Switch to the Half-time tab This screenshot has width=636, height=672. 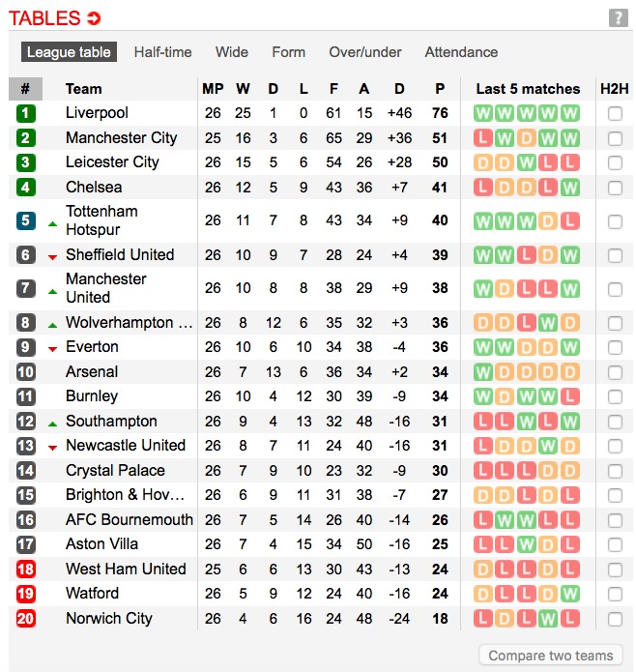click(162, 52)
